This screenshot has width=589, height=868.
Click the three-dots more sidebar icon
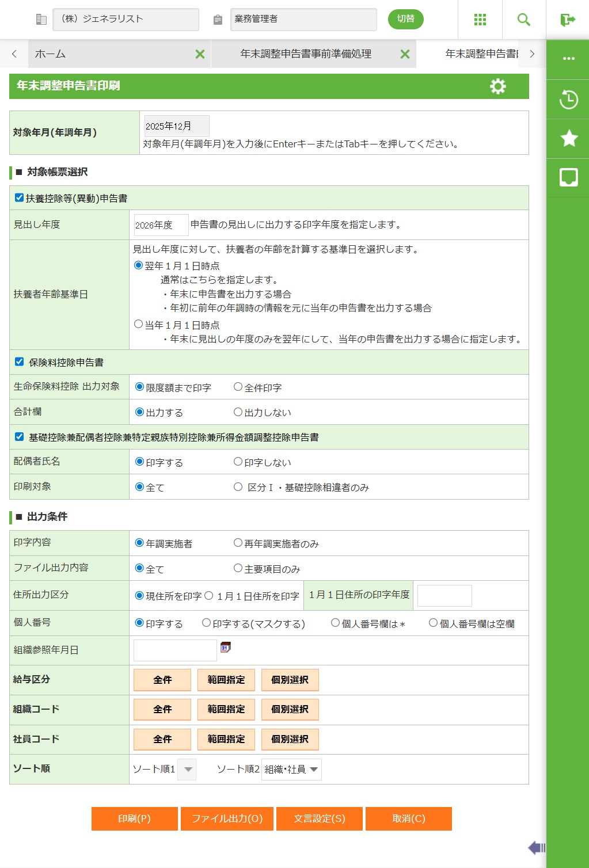[568, 59]
